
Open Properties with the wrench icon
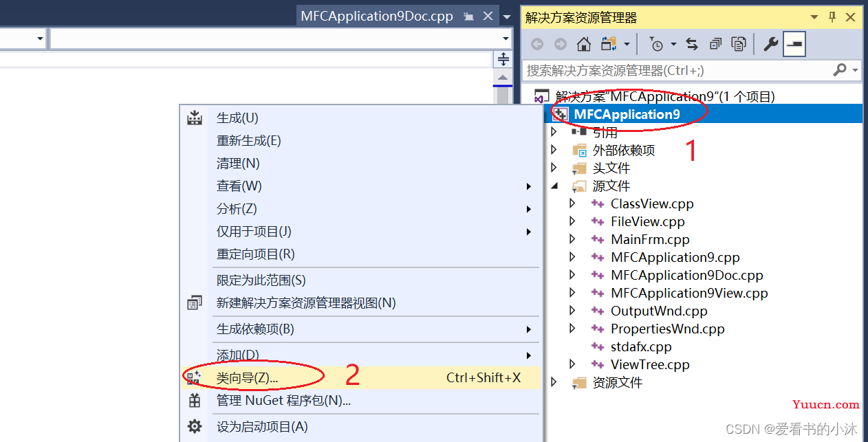pos(771,45)
